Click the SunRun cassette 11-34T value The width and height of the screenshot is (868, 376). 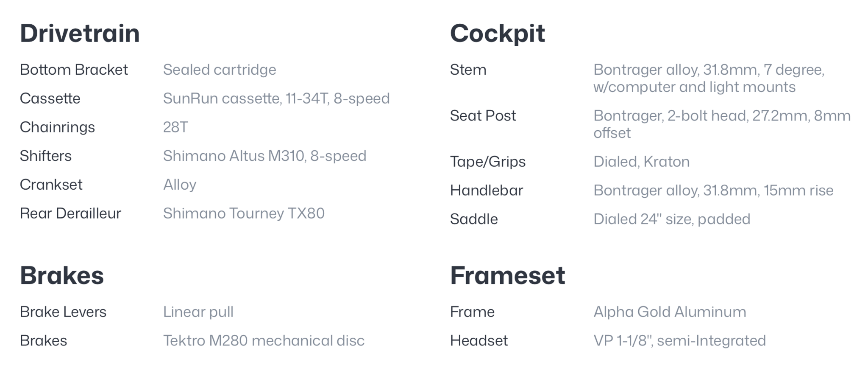click(x=276, y=98)
